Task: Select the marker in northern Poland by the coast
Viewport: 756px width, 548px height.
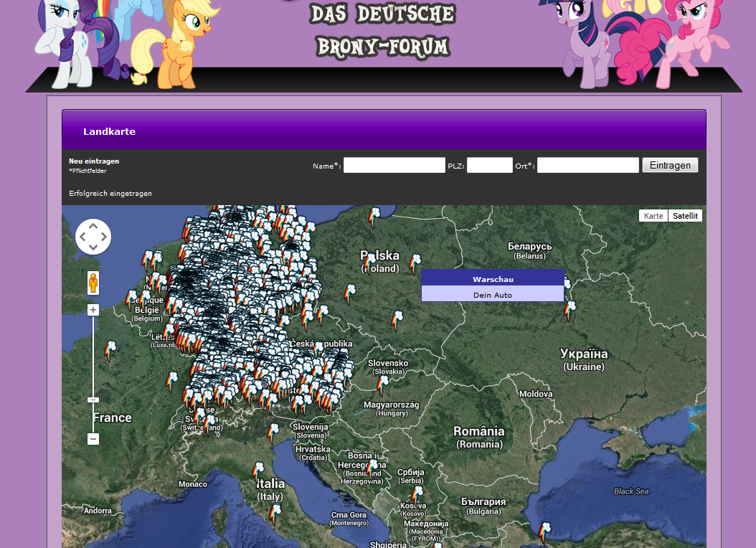Action: [x=374, y=217]
